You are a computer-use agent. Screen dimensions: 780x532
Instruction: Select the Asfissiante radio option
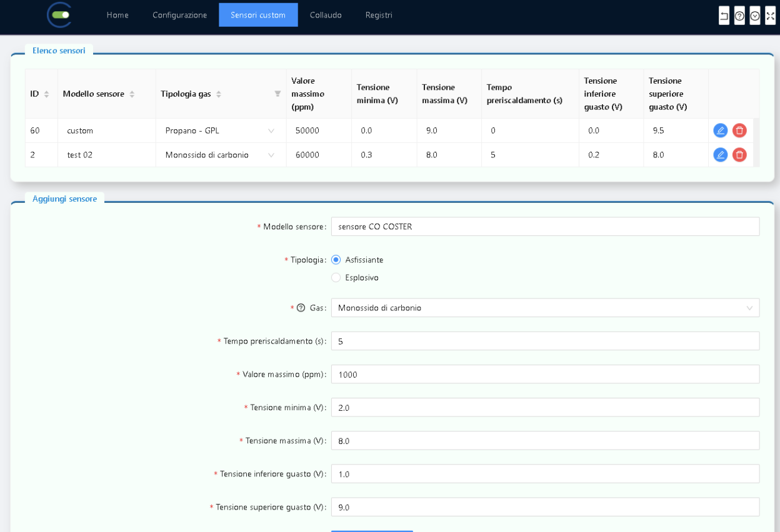point(336,260)
